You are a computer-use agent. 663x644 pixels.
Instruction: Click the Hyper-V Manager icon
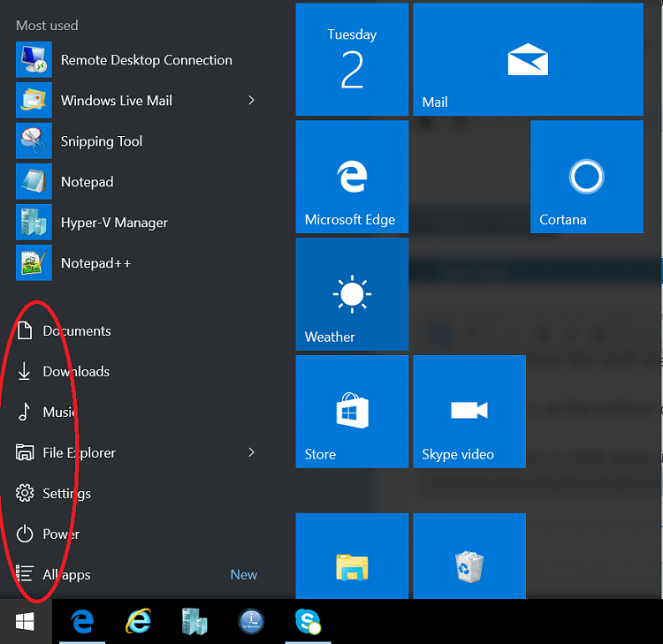34,222
